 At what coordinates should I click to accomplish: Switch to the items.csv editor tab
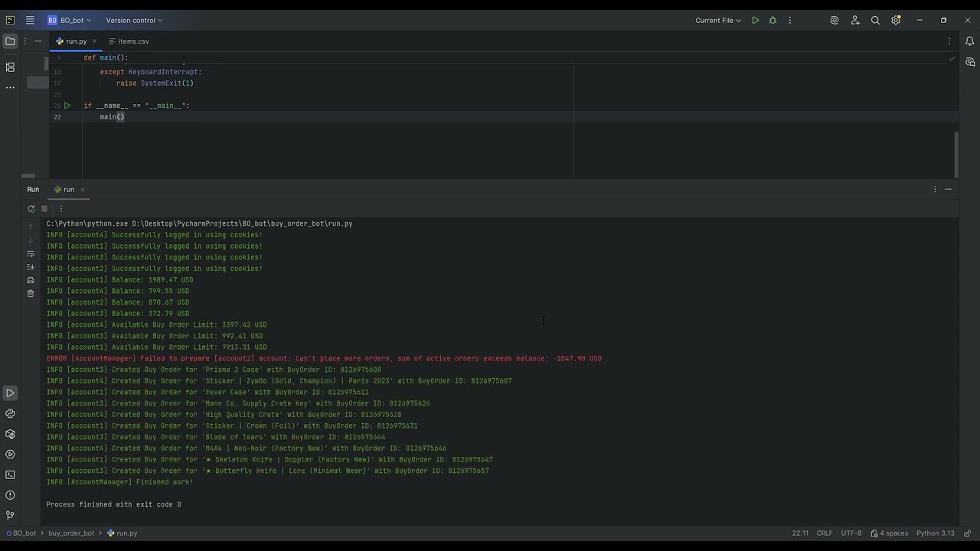point(129,41)
